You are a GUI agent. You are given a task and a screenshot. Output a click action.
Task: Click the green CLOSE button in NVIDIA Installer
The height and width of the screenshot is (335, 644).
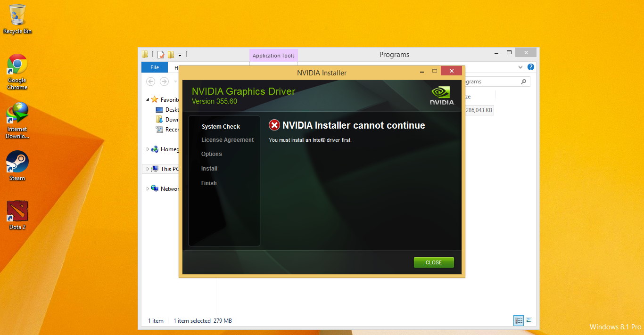point(434,262)
